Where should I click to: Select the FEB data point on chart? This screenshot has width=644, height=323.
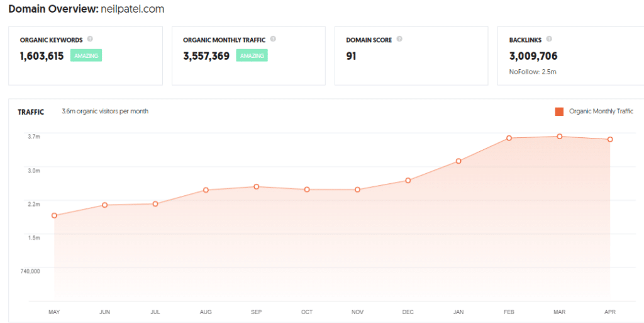[509, 138]
